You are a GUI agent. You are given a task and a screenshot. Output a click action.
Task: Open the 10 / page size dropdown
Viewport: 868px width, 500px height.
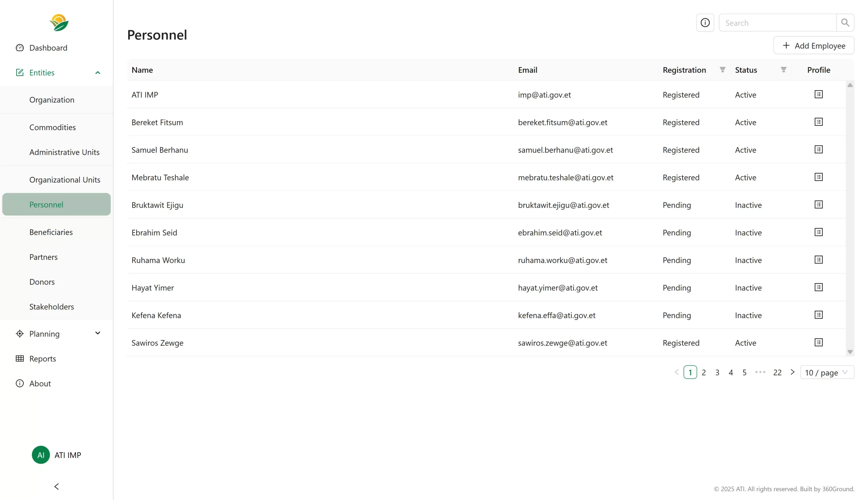pyautogui.click(x=826, y=372)
